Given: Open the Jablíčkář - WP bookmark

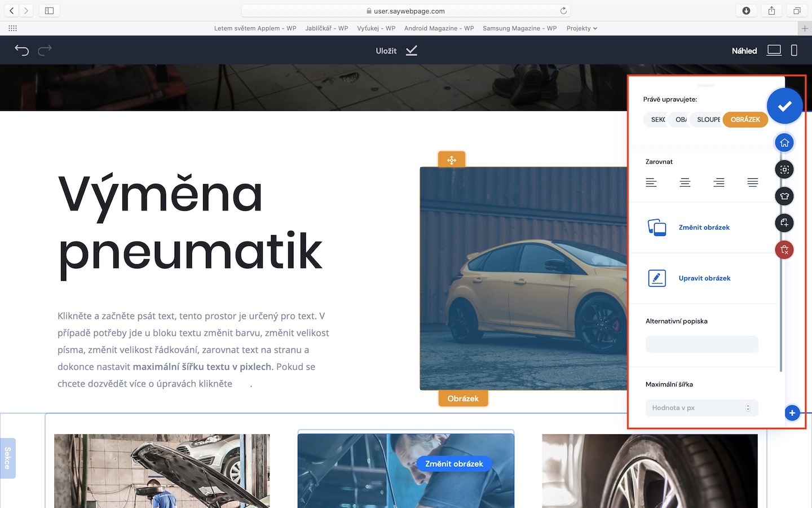Looking at the screenshot, I should (326, 28).
